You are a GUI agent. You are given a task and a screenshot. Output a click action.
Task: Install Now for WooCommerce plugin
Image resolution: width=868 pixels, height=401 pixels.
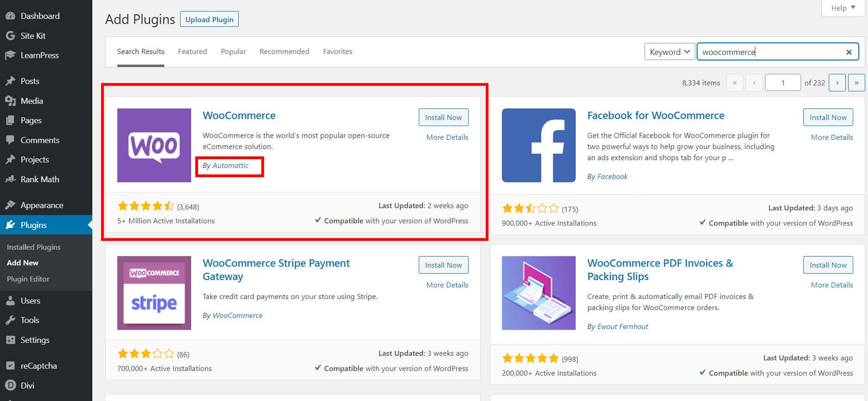[443, 117]
